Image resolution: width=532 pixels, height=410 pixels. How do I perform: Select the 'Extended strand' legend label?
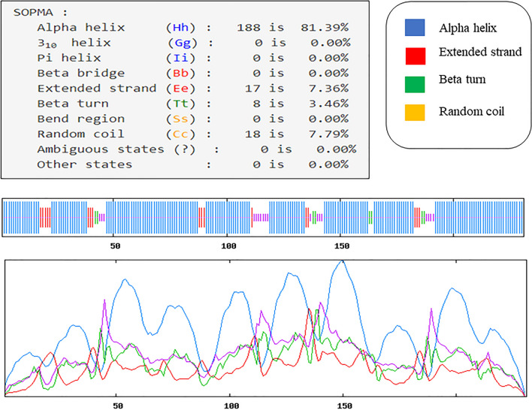[480, 52]
